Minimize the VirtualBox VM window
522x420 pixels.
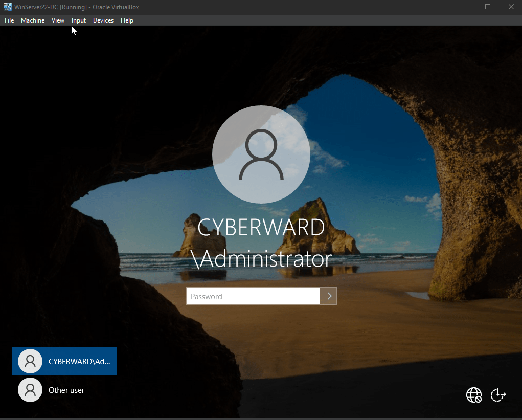[465, 7]
